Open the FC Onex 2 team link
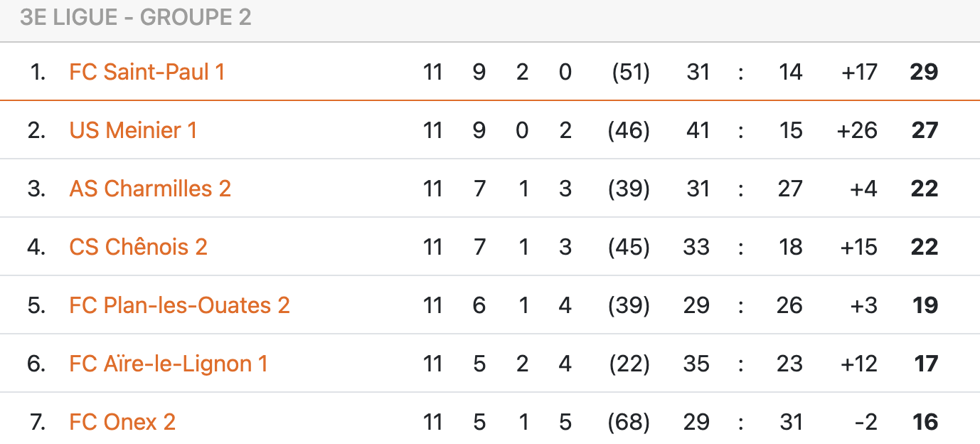The width and height of the screenshot is (980, 444). [x=122, y=422]
